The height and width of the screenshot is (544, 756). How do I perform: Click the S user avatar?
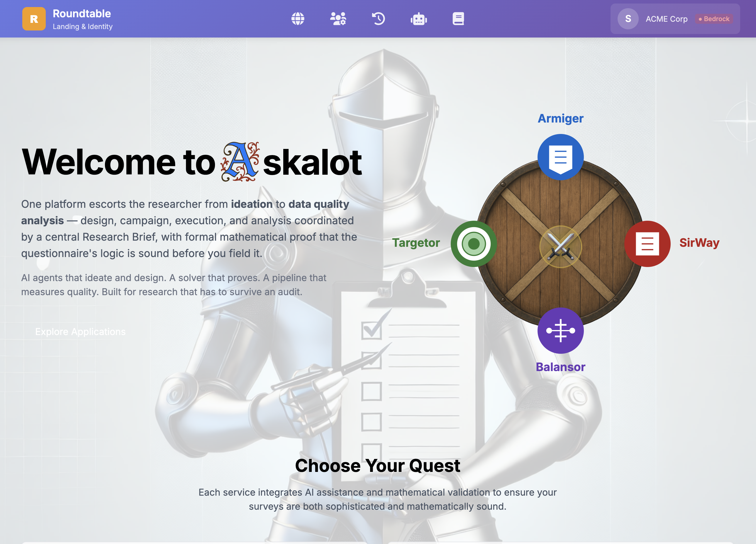[628, 19]
